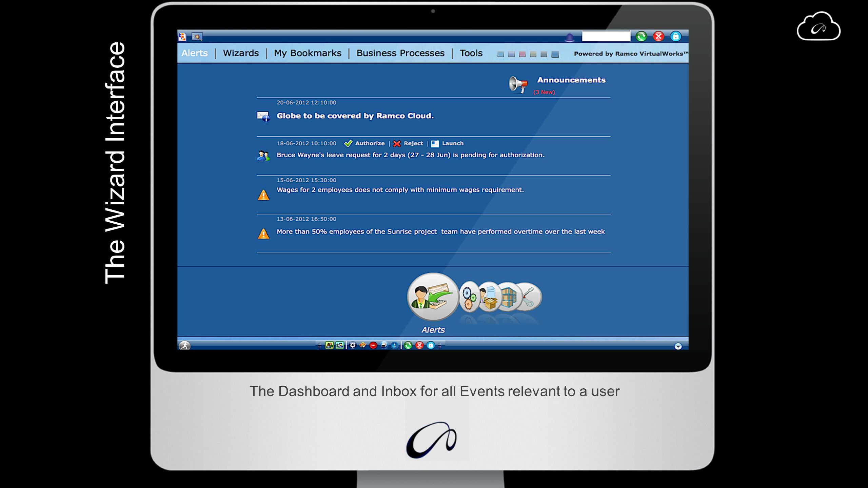Image resolution: width=868 pixels, height=488 pixels.
Task: Click the Announcements megaphone icon
Action: click(x=518, y=85)
